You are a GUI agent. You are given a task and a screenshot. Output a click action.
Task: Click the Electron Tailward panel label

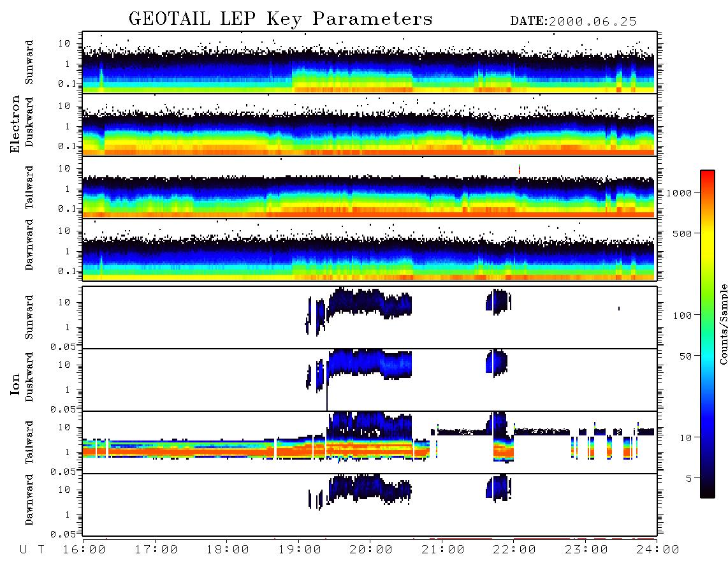30,187
